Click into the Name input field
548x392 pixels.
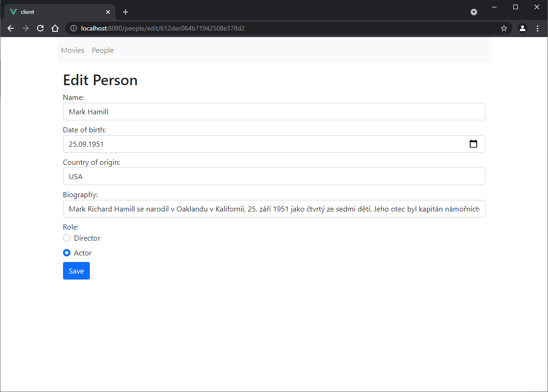point(274,112)
